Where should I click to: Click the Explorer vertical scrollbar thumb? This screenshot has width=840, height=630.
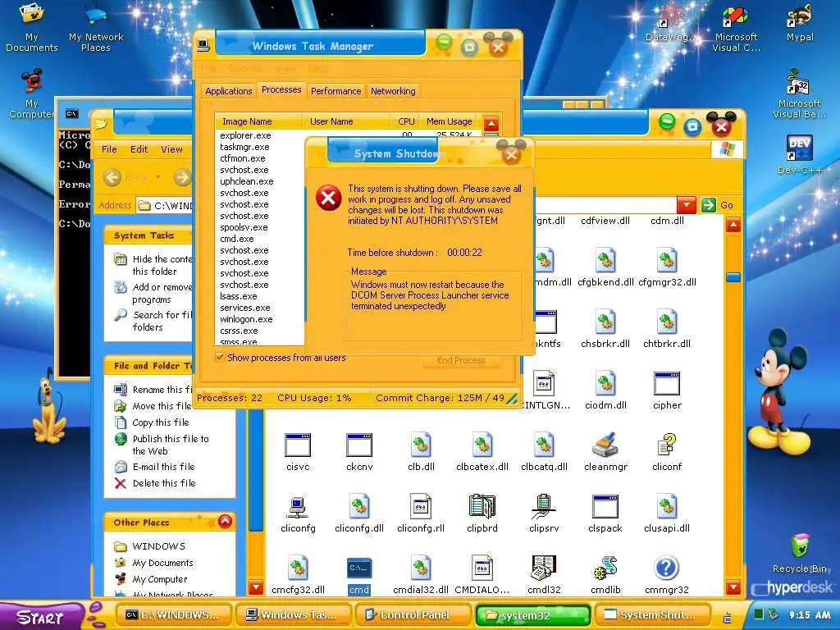tap(733, 277)
